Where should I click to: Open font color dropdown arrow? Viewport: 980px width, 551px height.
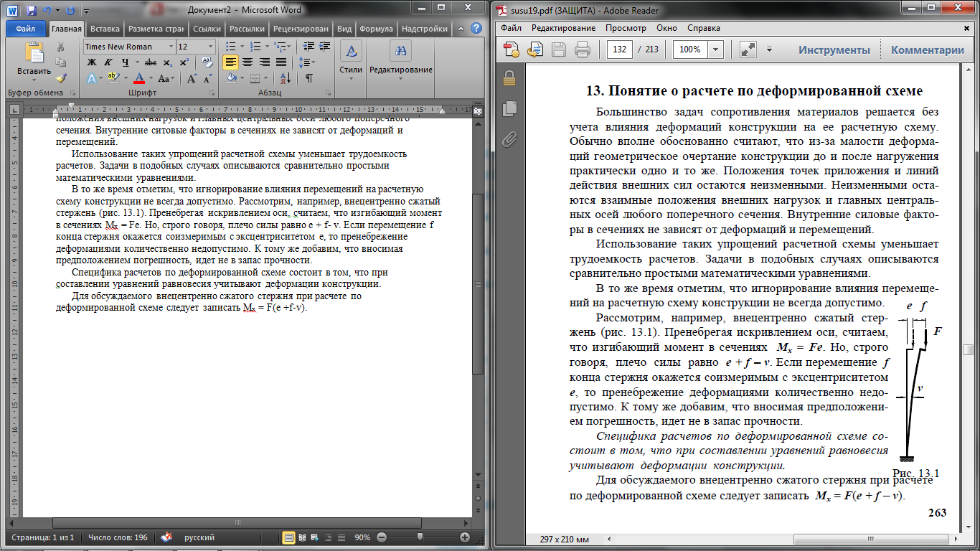[x=151, y=78]
